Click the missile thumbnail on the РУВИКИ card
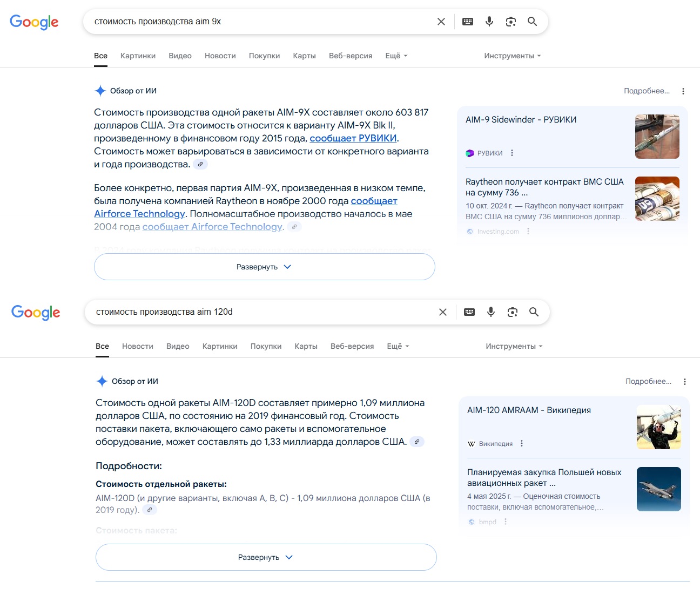The width and height of the screenshot is (700, 602). (x=657, y=137)
